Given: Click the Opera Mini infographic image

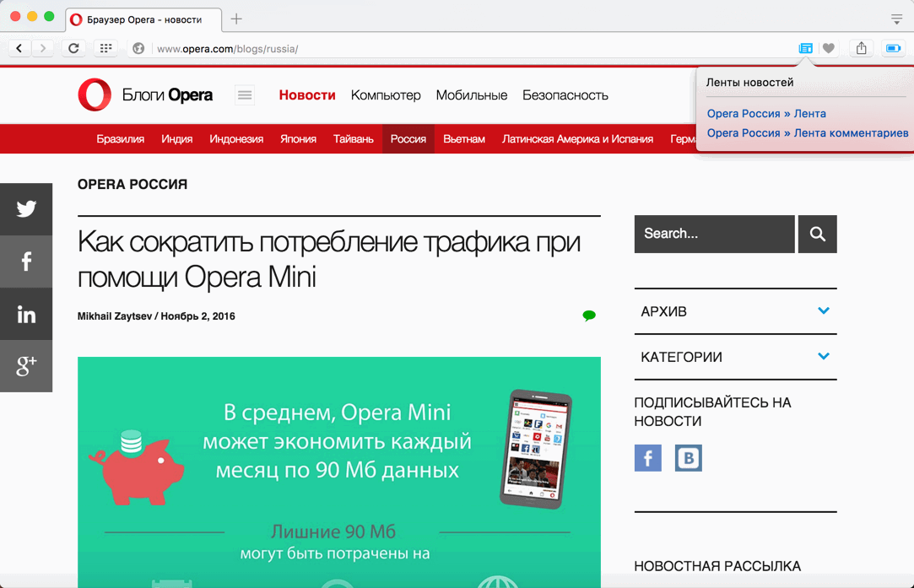Looking at the screenshot, I should [338, 472].
